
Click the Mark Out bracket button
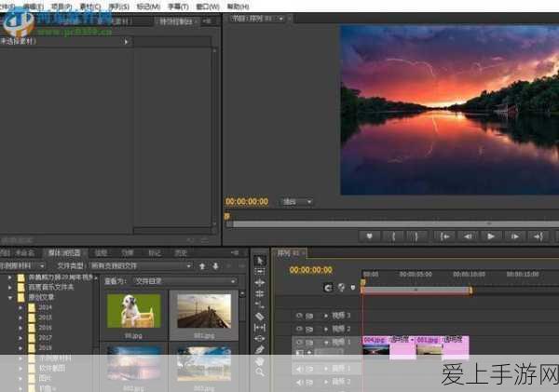pyautogui.click(x=416, y=237)
